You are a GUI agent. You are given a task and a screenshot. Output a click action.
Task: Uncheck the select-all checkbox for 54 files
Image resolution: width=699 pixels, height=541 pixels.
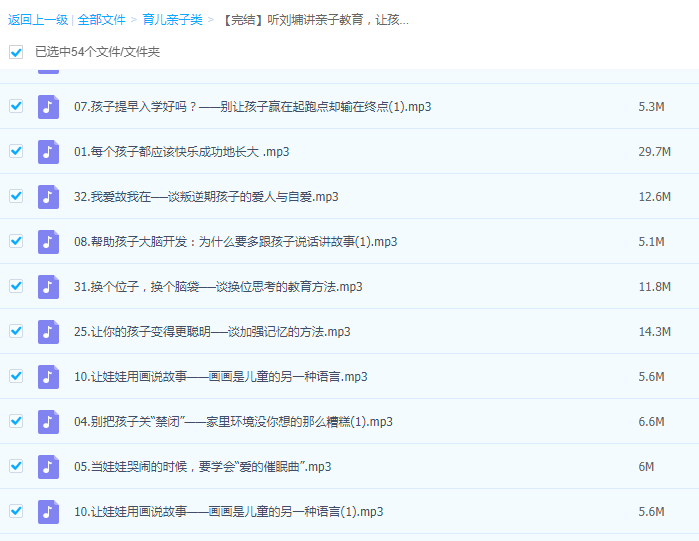tap(16, 51)
